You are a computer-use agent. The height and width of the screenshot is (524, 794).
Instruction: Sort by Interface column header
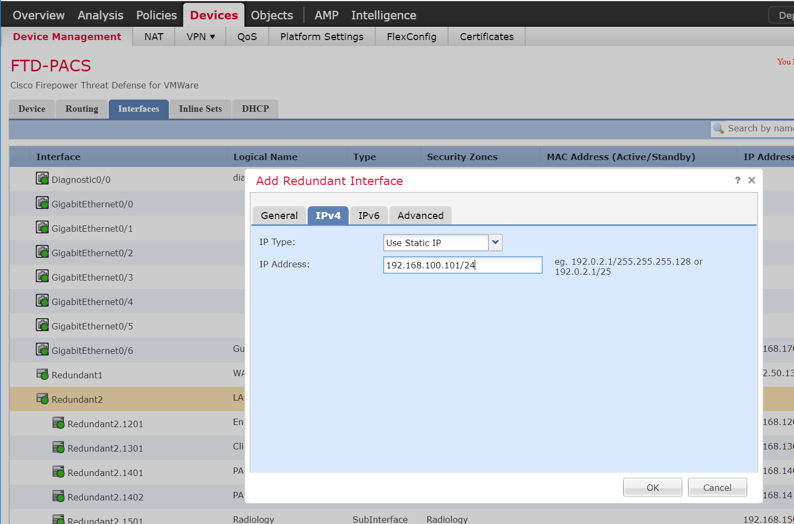[x=58, y=157]
